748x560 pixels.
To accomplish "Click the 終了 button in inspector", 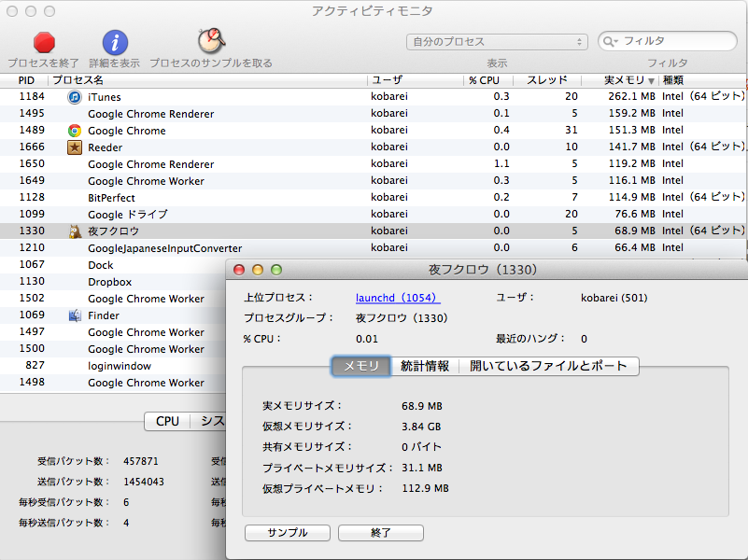I will pyautogui.click(x=381, y=533).
